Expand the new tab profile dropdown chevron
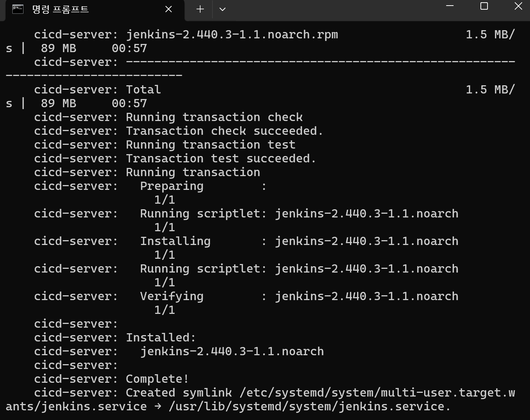 click(223, 9)
